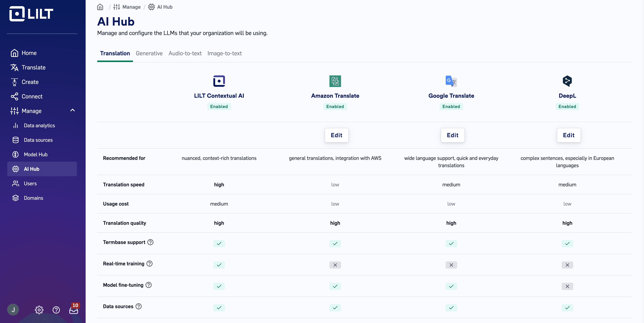
Task: Click Real-time training X for Google Translate
Action: coord(451,265)
